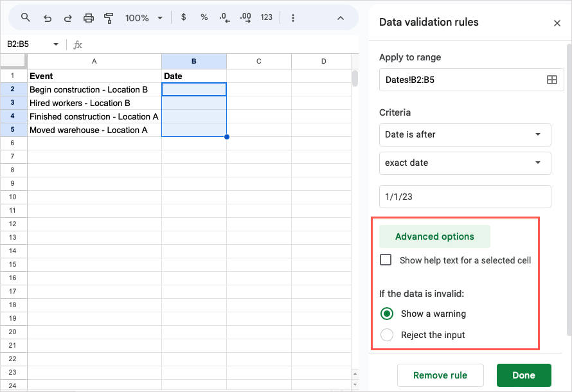Select the Show a warning option
The image size is (572, 392).
click(x=386, y=314)
